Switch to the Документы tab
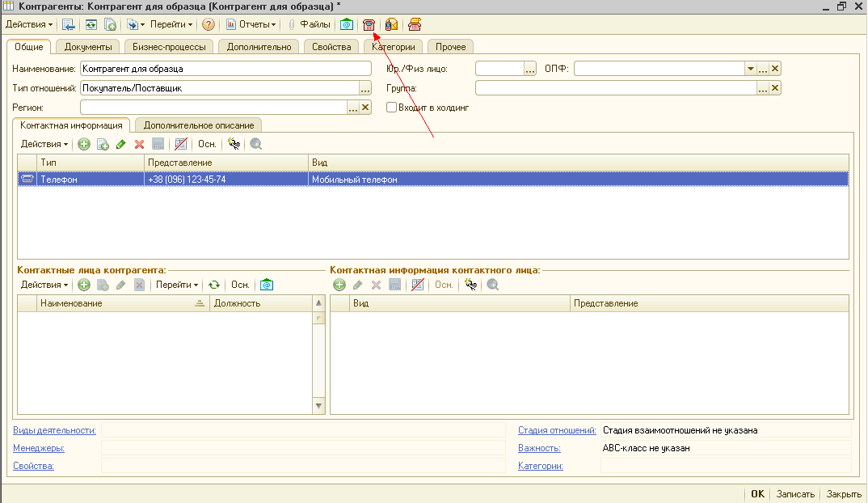Screen dimensions: 868x503 pyautogui.click(x=88, y=47)
